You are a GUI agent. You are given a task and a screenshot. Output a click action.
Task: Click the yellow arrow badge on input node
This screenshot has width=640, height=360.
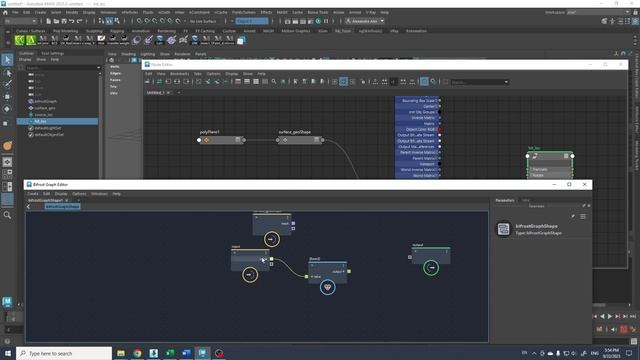click(250, 275)
